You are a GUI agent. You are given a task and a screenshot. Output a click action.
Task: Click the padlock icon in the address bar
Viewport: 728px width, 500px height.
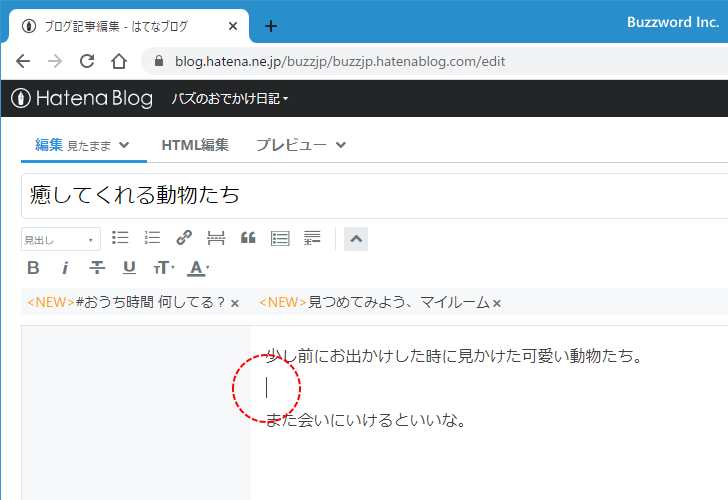(x=159, y=61)
